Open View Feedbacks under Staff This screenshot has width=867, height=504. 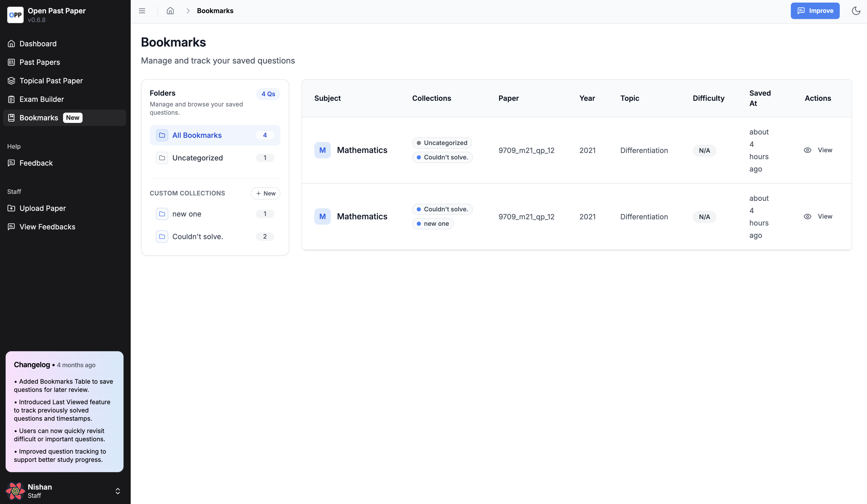click(65, 227)
